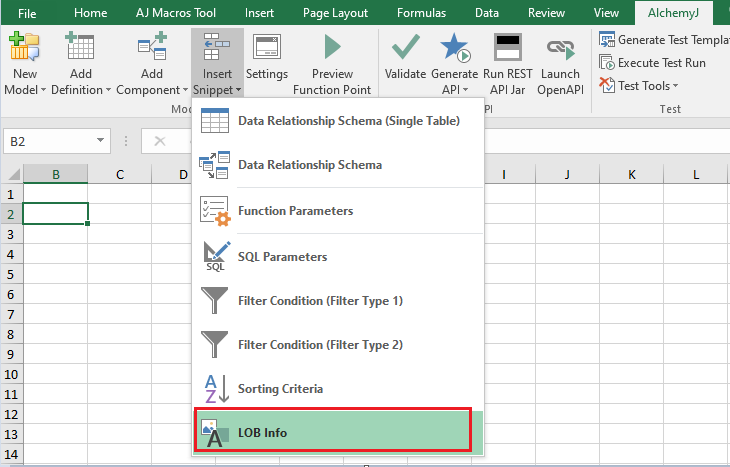The width and height of the screenshot is (730, 467).
Task: Click the New Model icon
Action: click(24, 47)
